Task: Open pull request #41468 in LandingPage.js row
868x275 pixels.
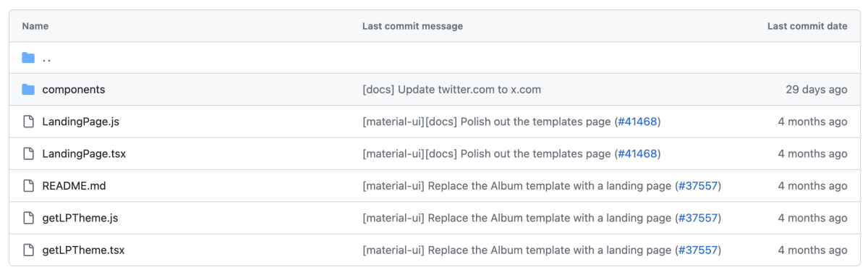Action: [x=637, y=122]
